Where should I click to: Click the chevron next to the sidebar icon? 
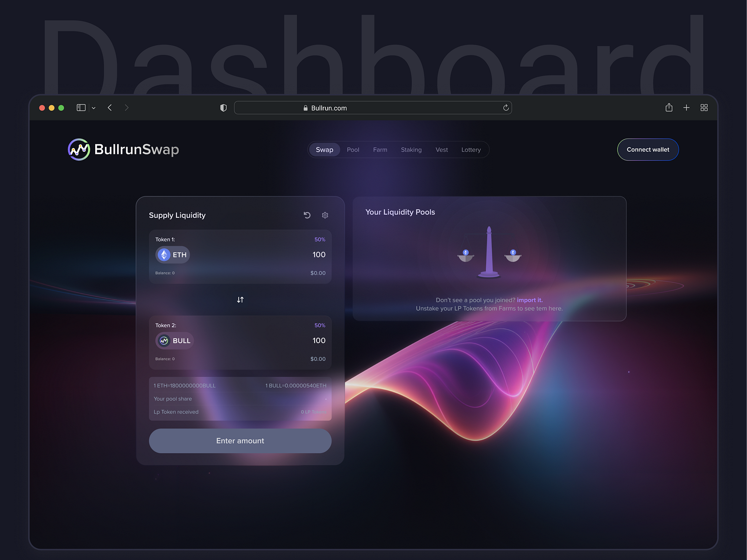click(93, 108)
